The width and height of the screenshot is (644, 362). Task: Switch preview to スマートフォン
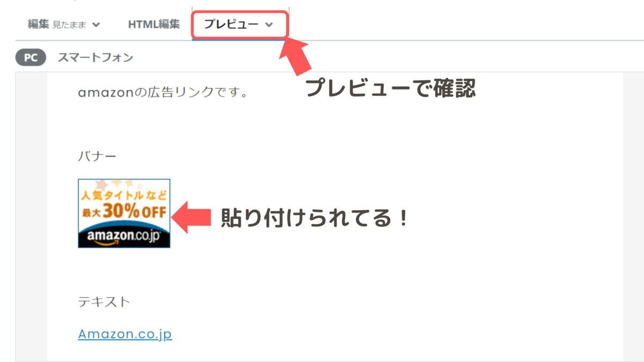coord(96,57)
